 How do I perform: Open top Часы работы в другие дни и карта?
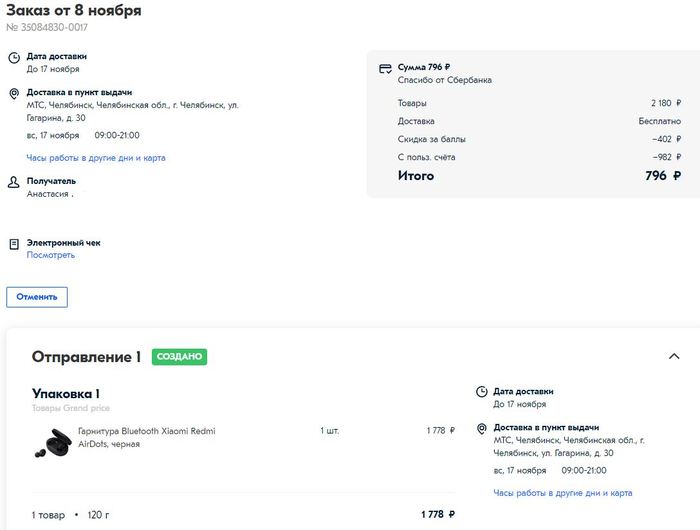[x=96, y=158]
